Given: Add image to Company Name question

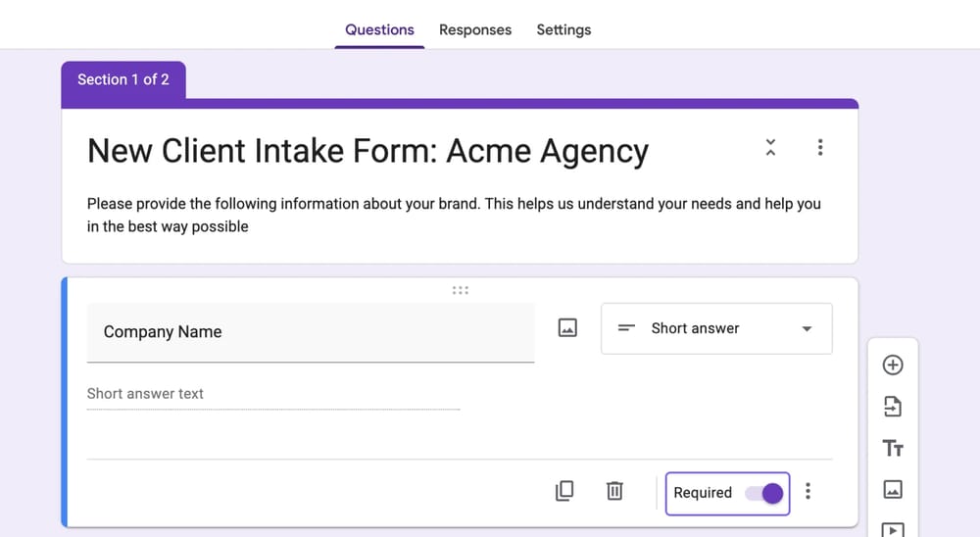Looking at the screenshot, I should [x=567, y=328].
